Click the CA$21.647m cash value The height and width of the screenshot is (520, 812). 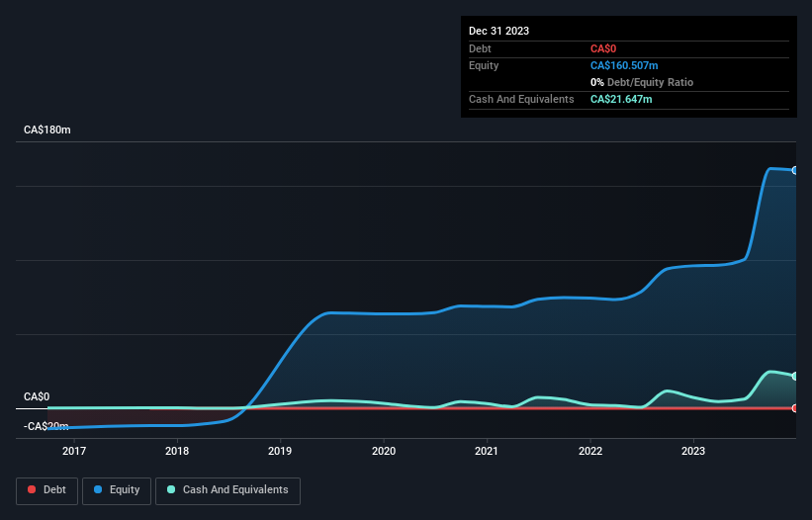coord(621,99)
